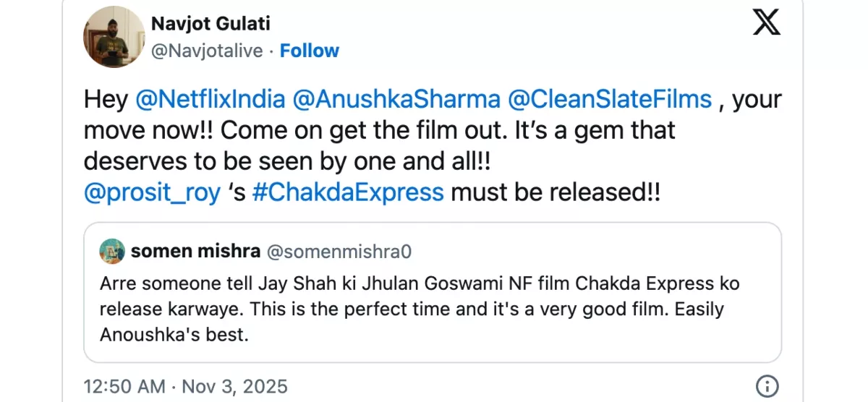Follow the Navjot Gulati account
868x402 pixels.
point(310,51)
